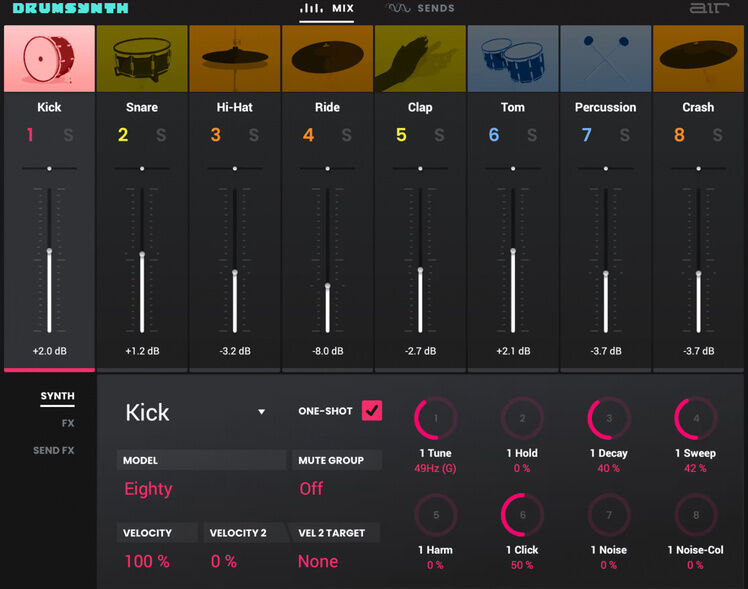Click the DrumSynth logo

click(71, 8)
